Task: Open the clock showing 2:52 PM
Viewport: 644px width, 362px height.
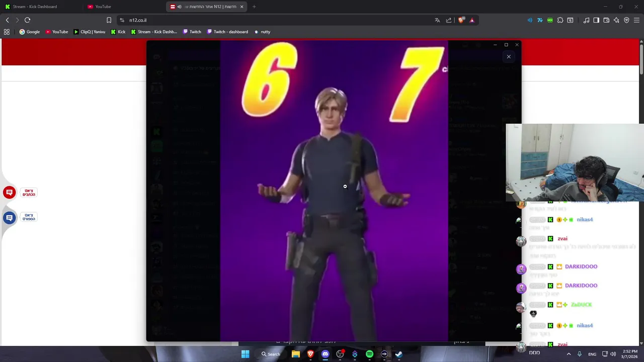Action: [x=630, y=354]
